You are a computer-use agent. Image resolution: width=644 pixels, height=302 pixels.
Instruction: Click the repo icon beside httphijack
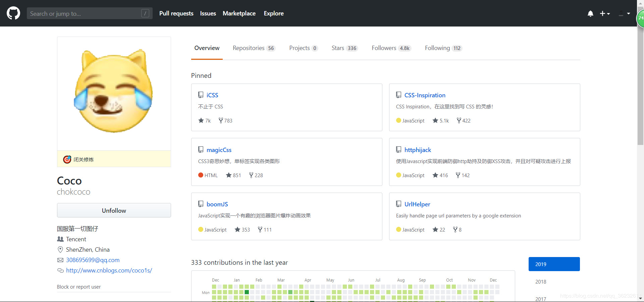point(398,150)
